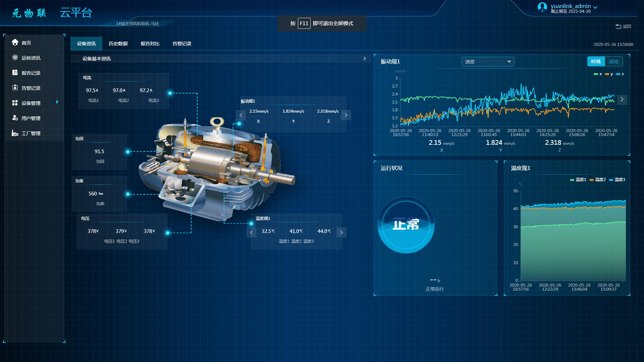The image size is (644, 362).
Task: Click the 告警记录 clipboard icon
Action: click(15, 88)
